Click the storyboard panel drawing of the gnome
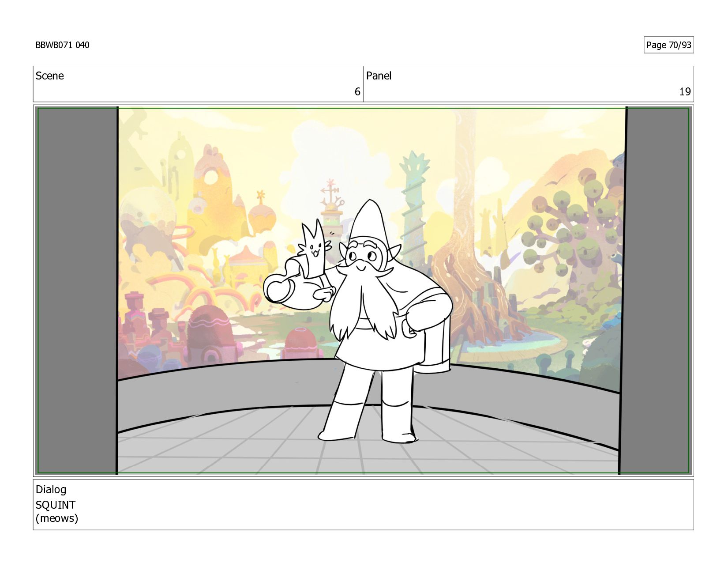The image size is (728, 563). pos(363,291)
